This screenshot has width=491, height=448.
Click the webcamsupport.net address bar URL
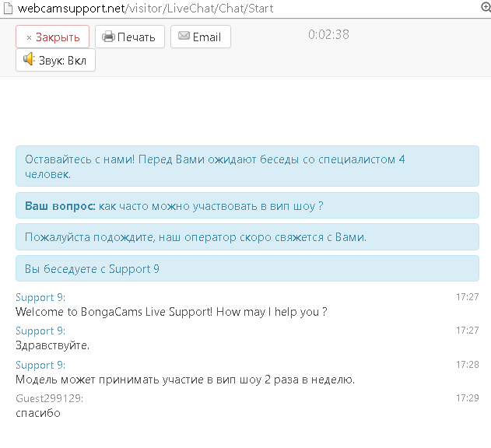point(140,9)
